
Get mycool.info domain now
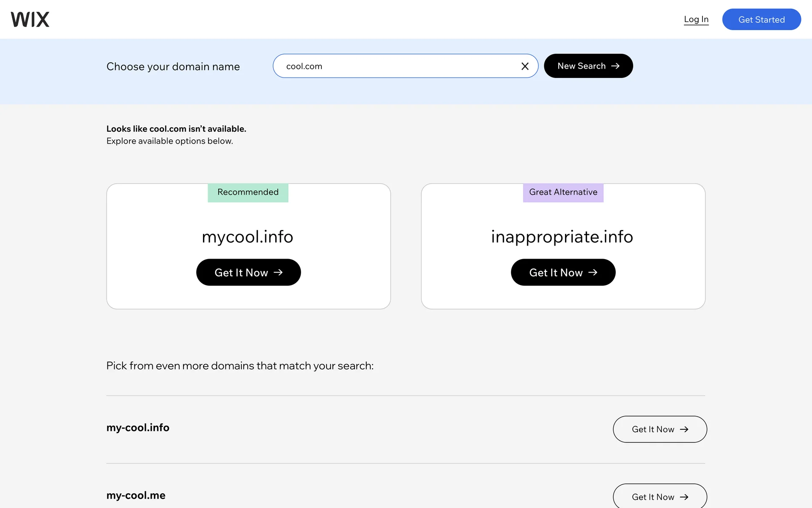[x=248, y=272]
